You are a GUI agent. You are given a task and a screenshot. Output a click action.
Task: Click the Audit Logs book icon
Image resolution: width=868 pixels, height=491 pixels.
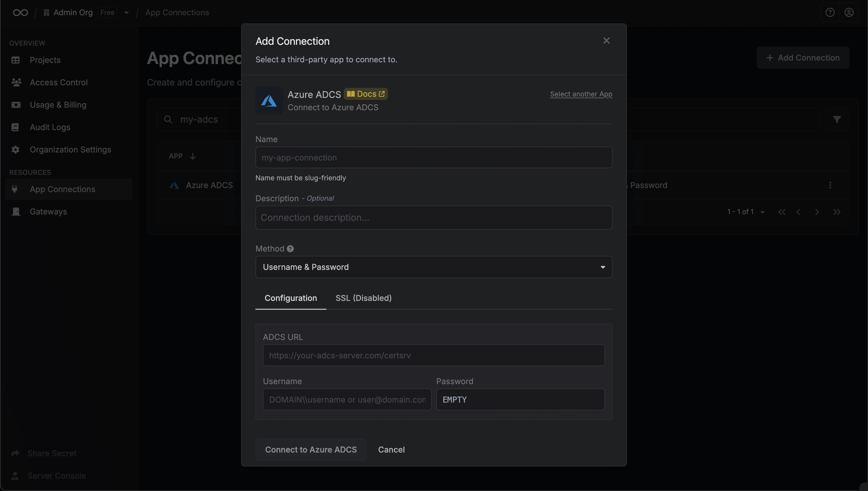[x=15, y=127]
